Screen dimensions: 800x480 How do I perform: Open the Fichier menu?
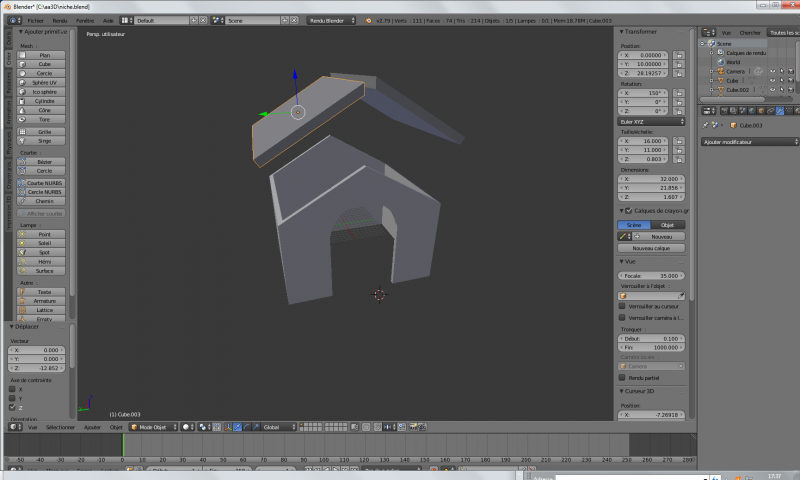[x=35, y=20]
